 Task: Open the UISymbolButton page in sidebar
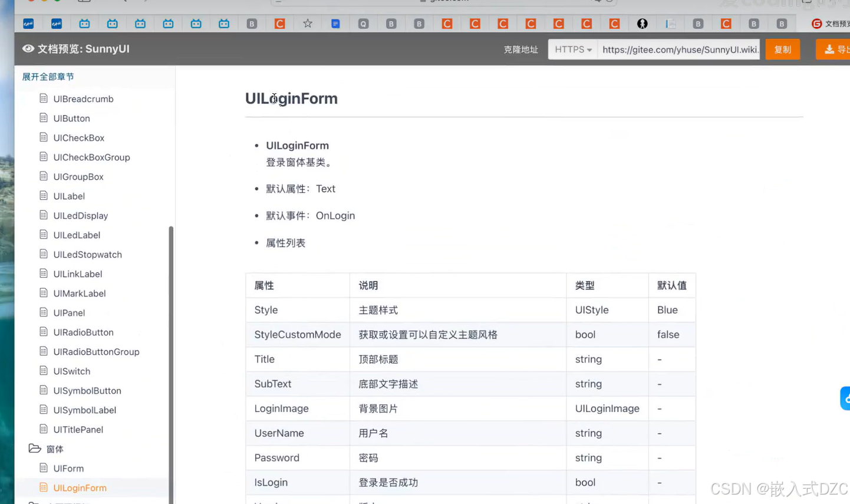coord(87,391)
